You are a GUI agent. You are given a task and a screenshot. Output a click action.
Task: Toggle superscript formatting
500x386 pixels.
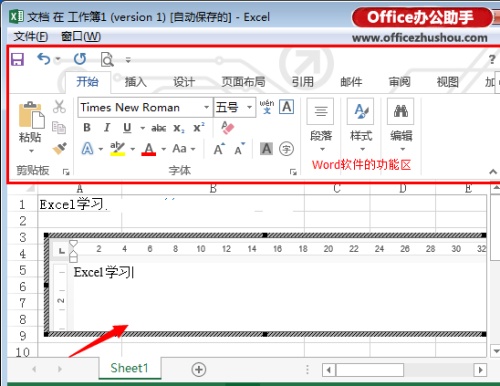[199, 128]
